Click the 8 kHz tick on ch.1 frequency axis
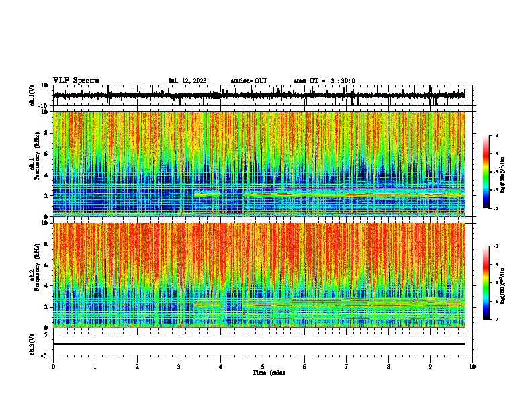This screenshot has width=532, height=411. [46, 133]
